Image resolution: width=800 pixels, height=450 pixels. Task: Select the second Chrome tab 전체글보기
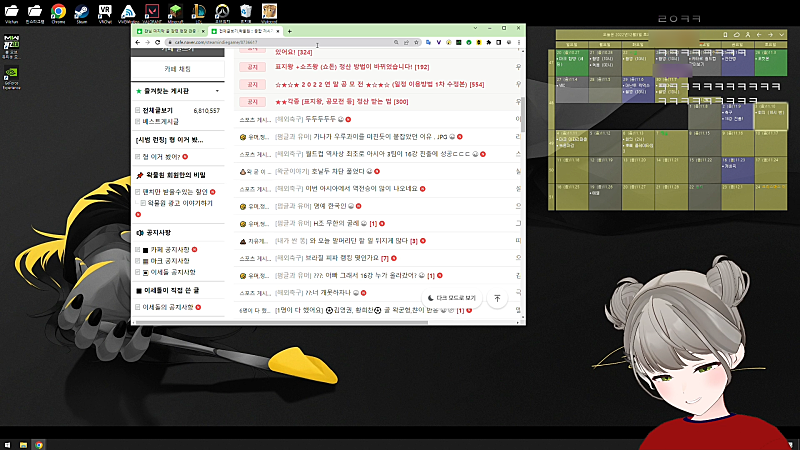click(x=245, y=31)
